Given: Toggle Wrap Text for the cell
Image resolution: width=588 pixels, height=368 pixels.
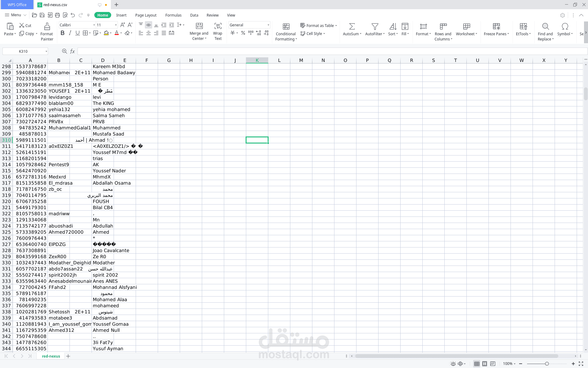Looking at the screenshot, I should coord(218,26).
